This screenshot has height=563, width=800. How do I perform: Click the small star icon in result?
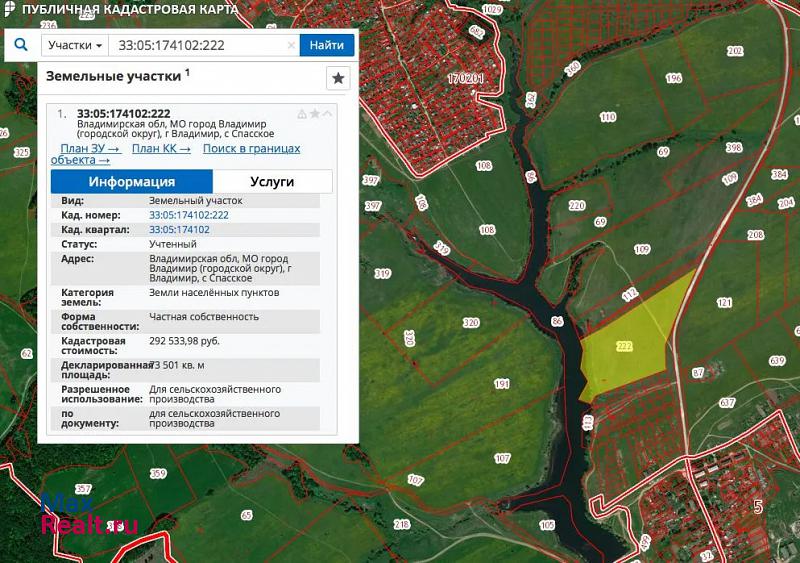tap(315, 114)
